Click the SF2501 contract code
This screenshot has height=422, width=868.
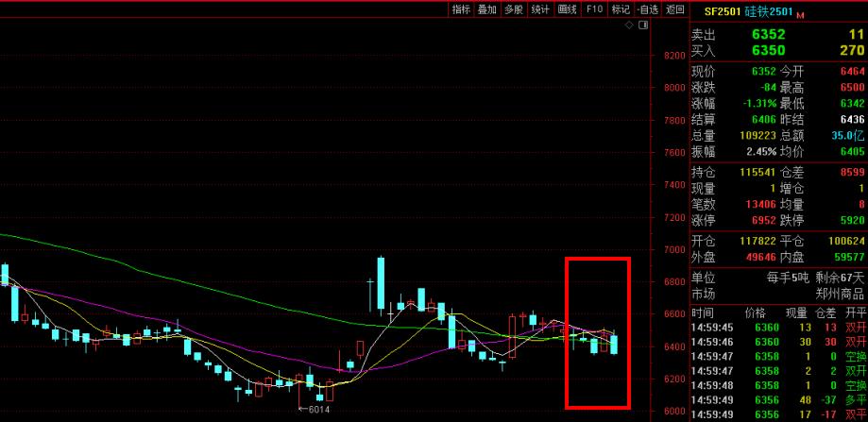[723, 11]
